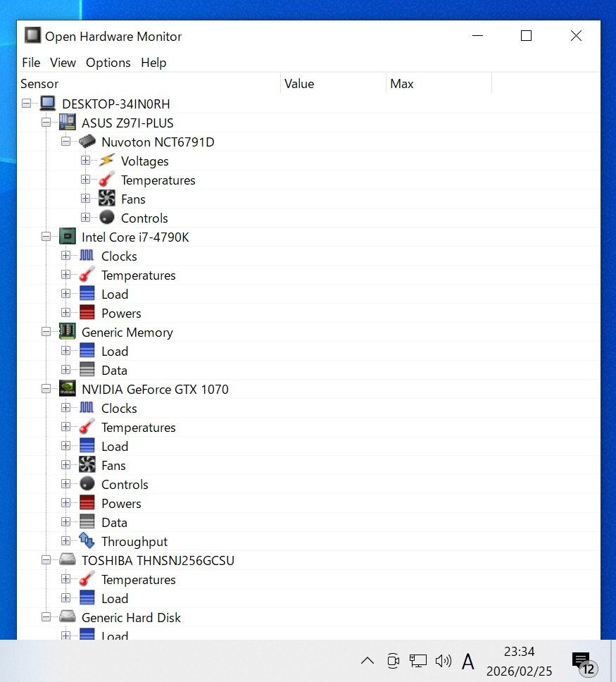The width and height of the screenshot is (616, 682).
Task: Click the TOSHIBA THNSNJ256GCSU drive icon
Action: point(68,559)
